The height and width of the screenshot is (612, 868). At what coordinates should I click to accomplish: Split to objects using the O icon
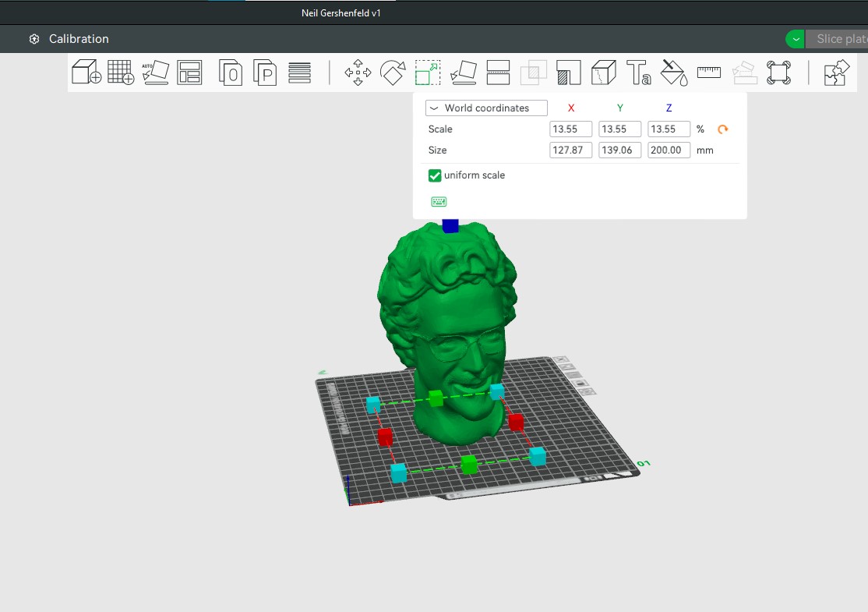pos(231,73)
